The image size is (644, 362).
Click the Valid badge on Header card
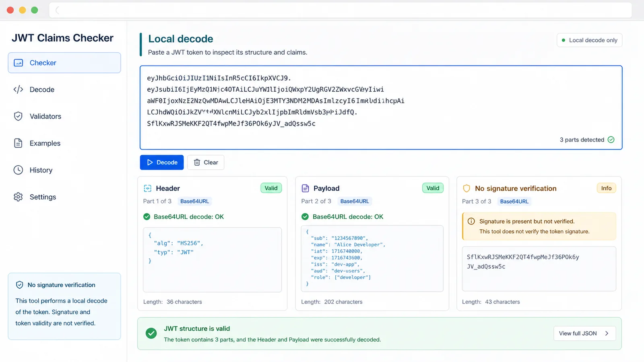pyautogui.click(x=271, y=188)
